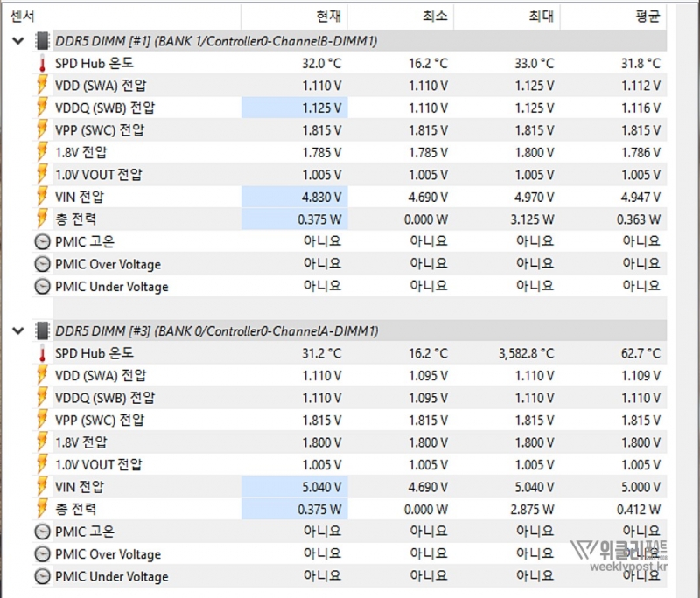Sort by the 현재 column header
Viewport: 700px width, 598px height.
pyautogui.click(x=328, y=16)
